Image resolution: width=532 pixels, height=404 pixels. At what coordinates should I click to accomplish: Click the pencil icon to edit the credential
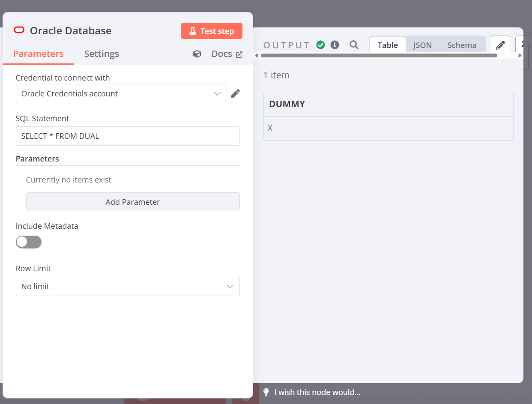pyautogui.click(x=235, y=94)
